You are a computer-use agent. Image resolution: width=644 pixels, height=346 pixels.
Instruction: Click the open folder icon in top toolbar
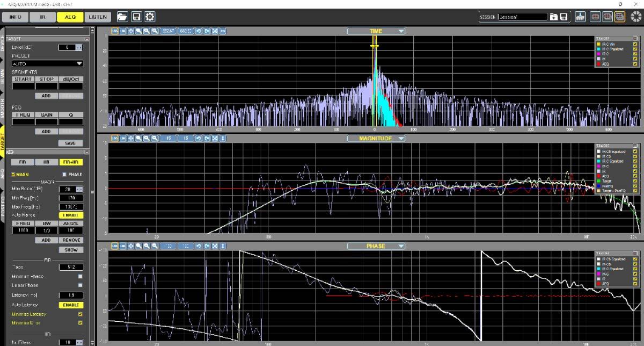pos(122,17)
